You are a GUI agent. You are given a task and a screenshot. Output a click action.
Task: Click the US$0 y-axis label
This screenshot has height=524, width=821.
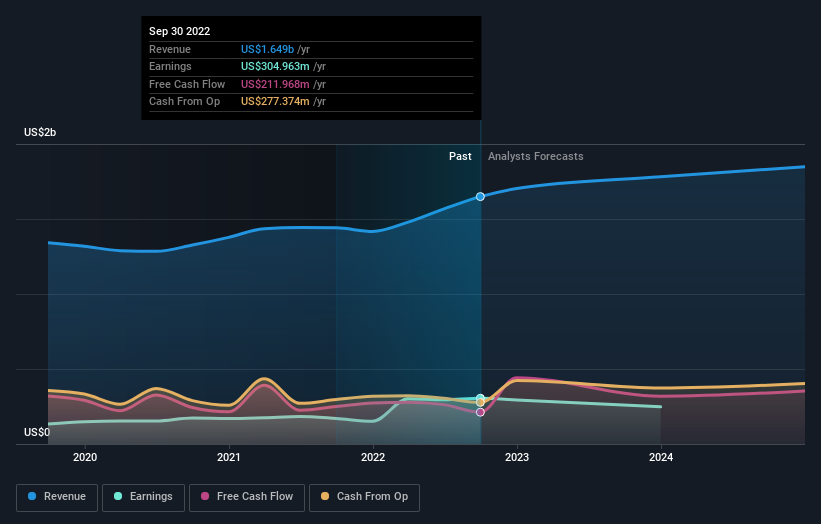(37, 432)
